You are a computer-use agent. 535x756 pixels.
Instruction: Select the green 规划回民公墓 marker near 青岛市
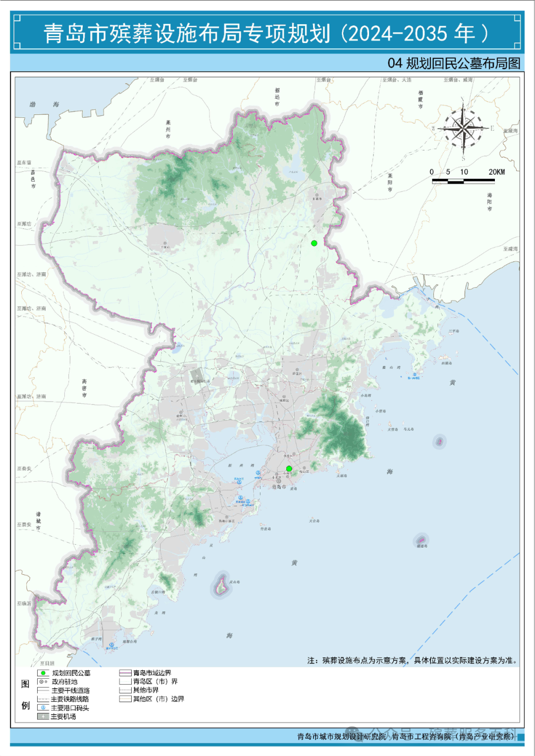289,468
